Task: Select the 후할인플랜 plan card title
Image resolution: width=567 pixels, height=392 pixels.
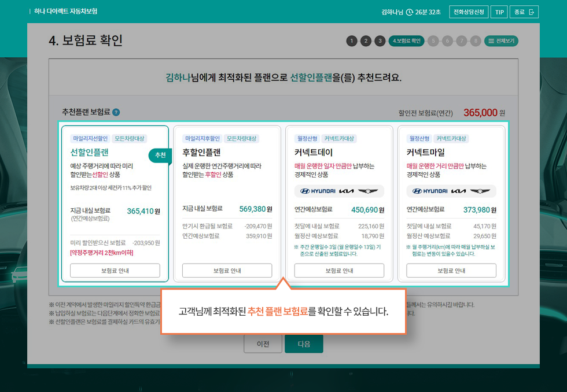Action: (x=201, y=153)
